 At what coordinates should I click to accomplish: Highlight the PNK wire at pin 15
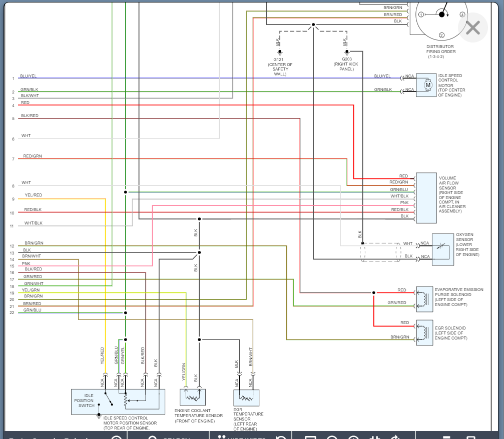85,266
